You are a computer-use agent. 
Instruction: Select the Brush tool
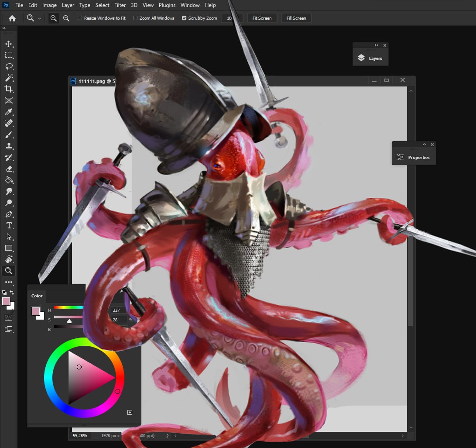click(8, 134)
